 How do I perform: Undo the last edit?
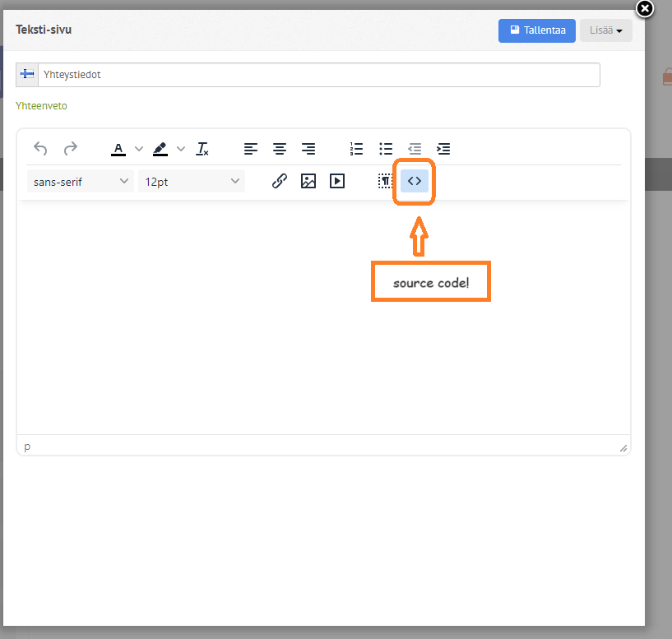[40, 149]
